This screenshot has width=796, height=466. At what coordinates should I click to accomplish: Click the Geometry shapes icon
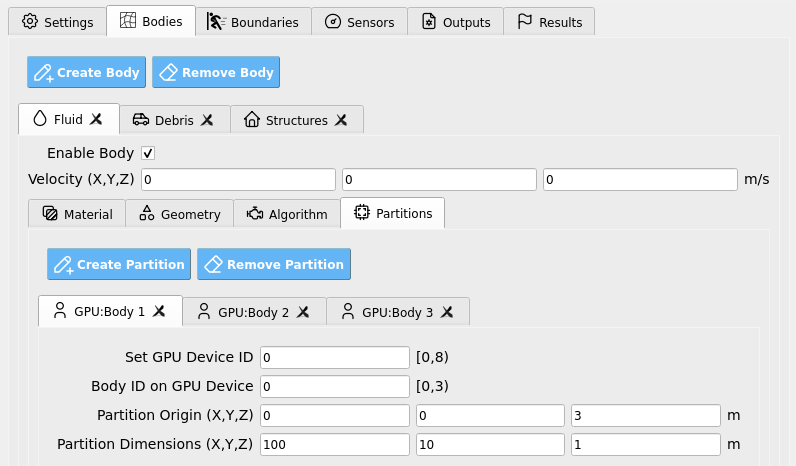(147, 213)
